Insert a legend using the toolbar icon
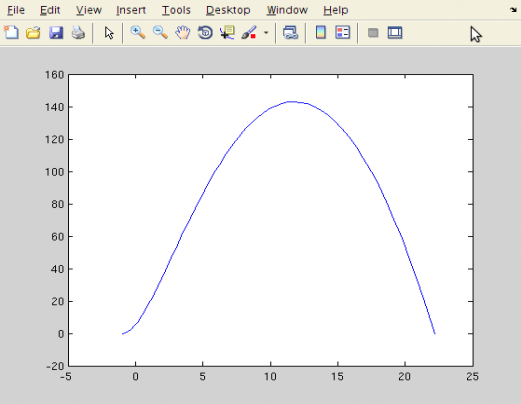This screenshot has width=521, height=404. (x=343, y=33)
